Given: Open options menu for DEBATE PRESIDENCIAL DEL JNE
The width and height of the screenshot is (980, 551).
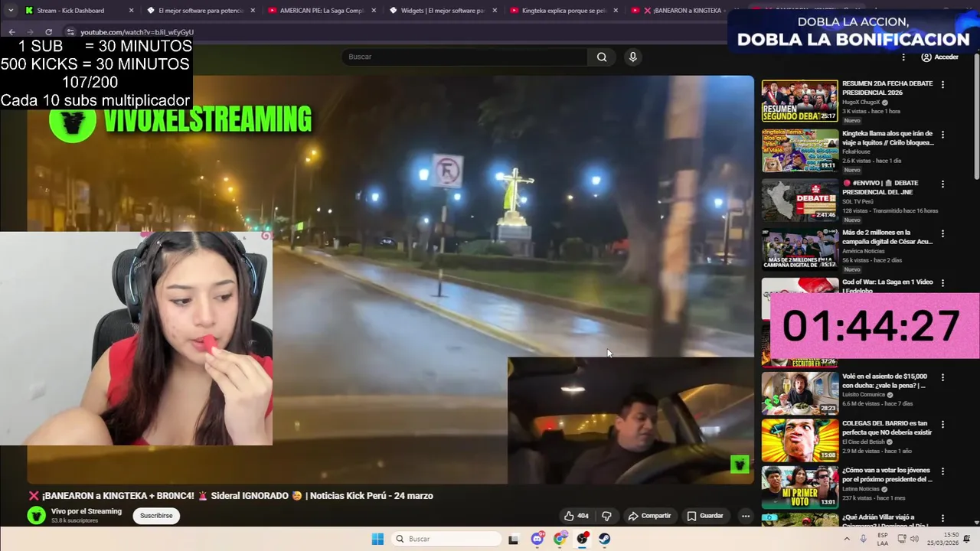Looking at the screenshot, I should [x=942, y=184].
